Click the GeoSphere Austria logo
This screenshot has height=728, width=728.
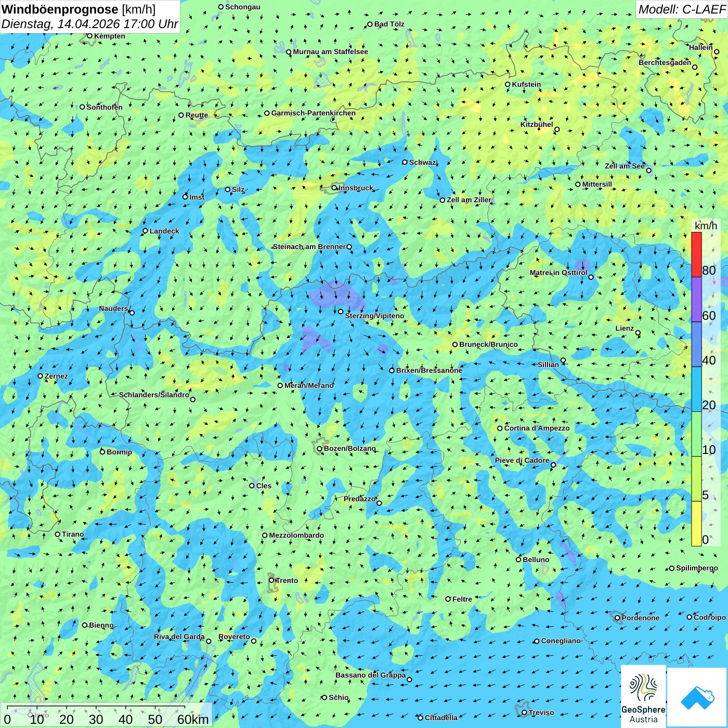click(x=643, y=696)
